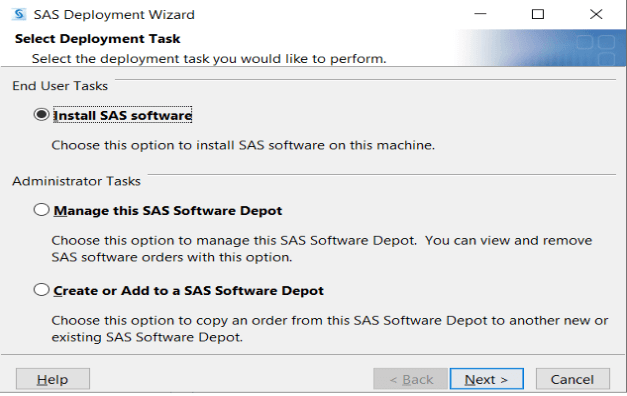Minimize the SAS Deployment Wizard window

coord(480,14)
